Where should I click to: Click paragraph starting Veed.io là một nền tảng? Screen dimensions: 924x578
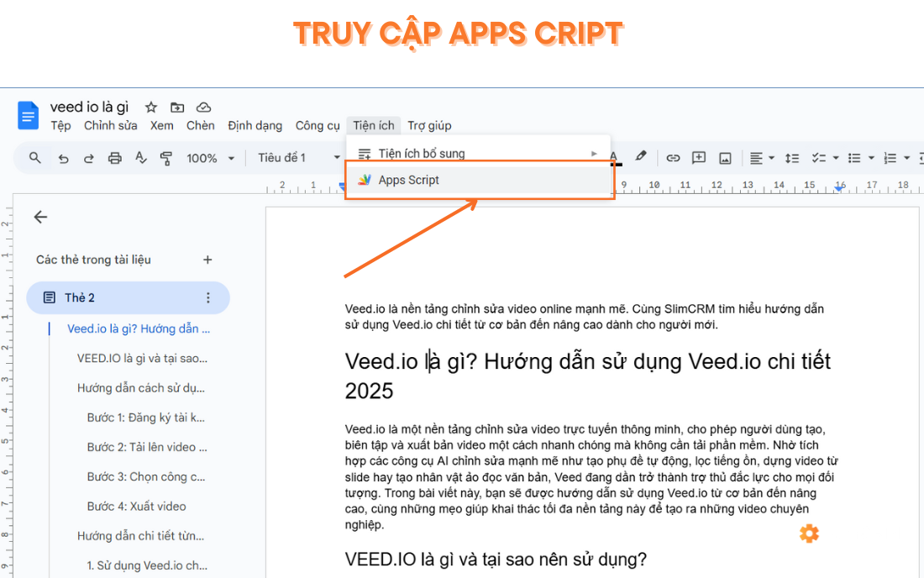tap(591, 476)
